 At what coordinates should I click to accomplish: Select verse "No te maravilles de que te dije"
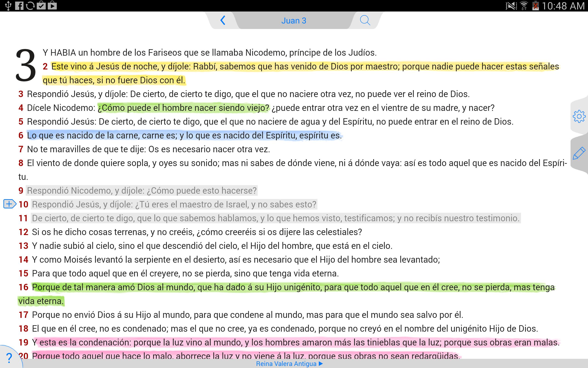click(148, 149)
